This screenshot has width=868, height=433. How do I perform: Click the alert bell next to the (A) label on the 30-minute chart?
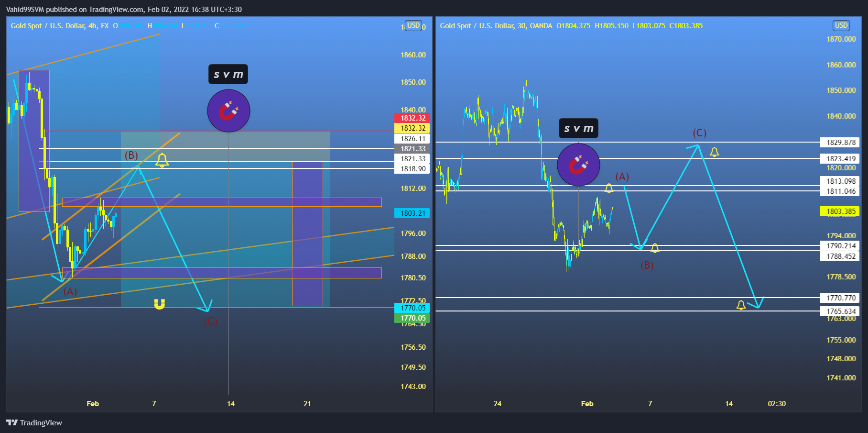(608, 188)
